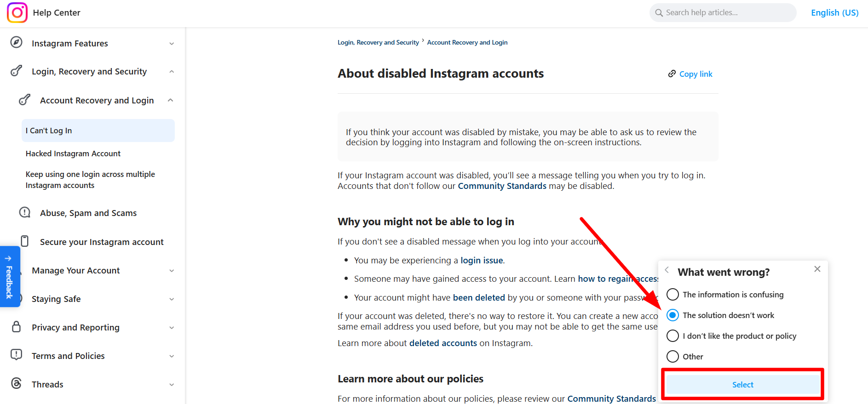Open 'I Can't Log In' sidebar item
Screen dimensions: 868x404
98,131
